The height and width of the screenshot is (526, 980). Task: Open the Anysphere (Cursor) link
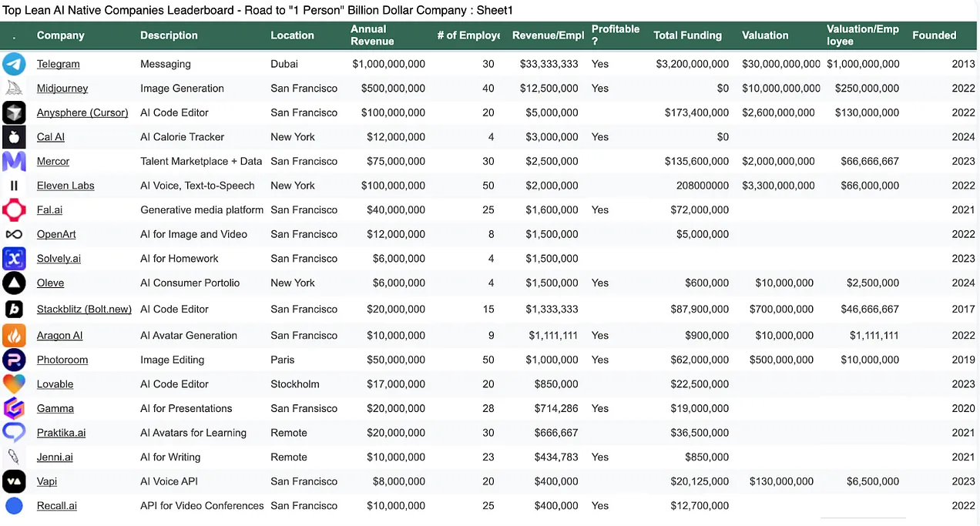coord(82,112)
